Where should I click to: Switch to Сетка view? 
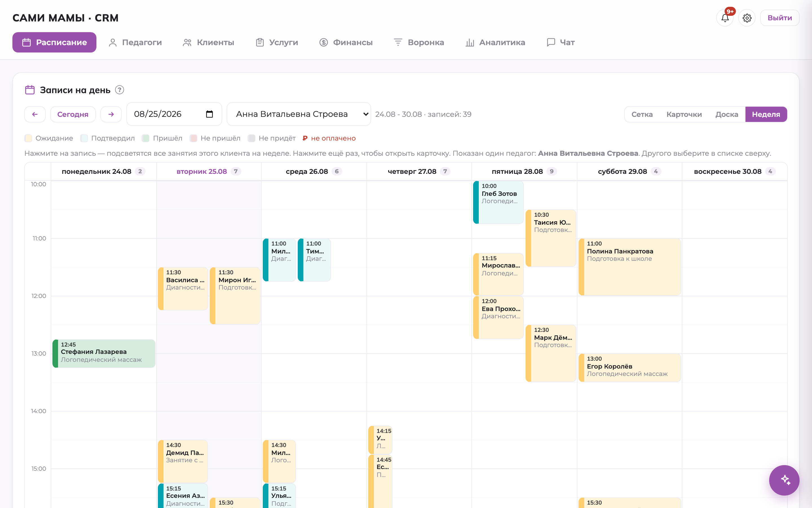[x=642, y=114]
